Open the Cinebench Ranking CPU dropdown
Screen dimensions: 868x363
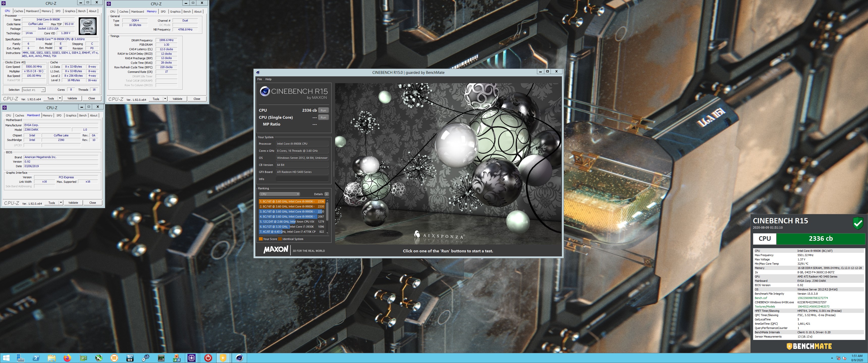click(x=279, y=194)
